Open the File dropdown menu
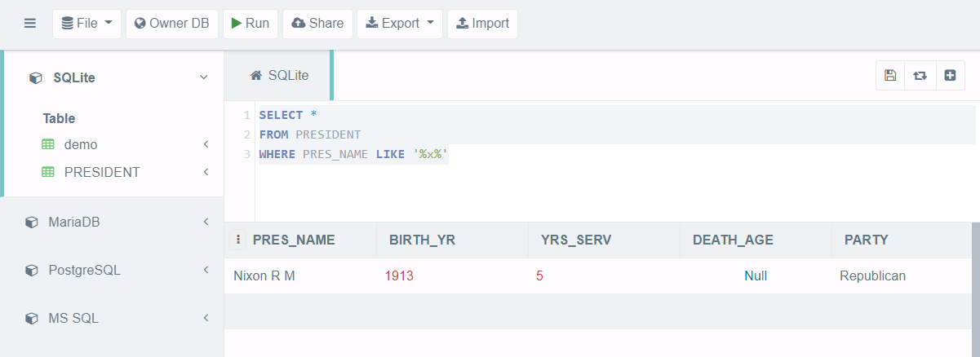 (86, 24)
